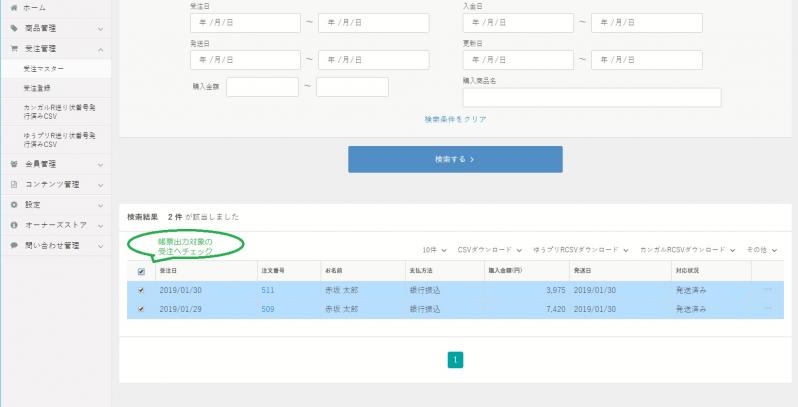Click the 設定 gear icon
This screenshot has height=407, width=798.
[x=14, y=205]
